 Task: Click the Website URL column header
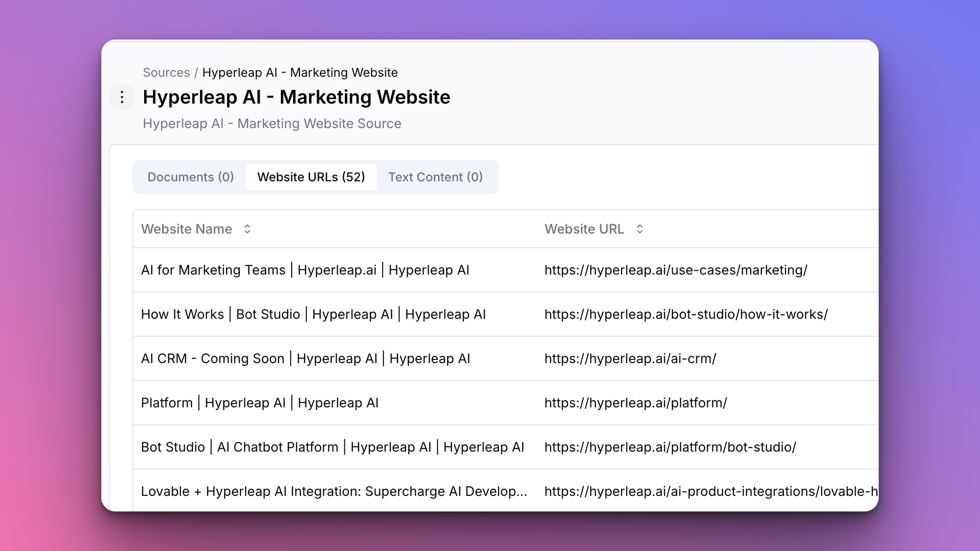pos(584,229)
